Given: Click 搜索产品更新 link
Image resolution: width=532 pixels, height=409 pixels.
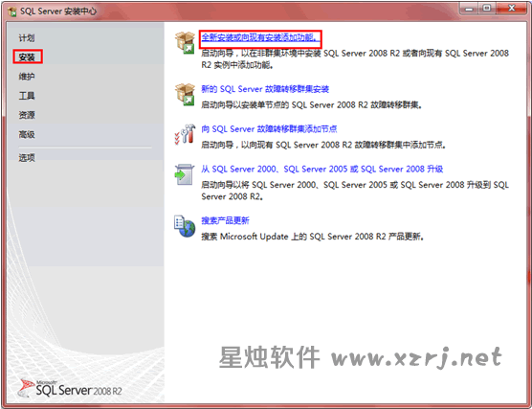Looking at the screenshot, I should click(x=225, y=220).
